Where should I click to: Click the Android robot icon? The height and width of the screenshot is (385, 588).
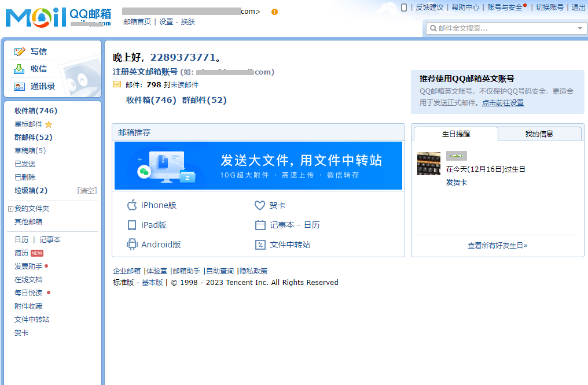(132, 245)
